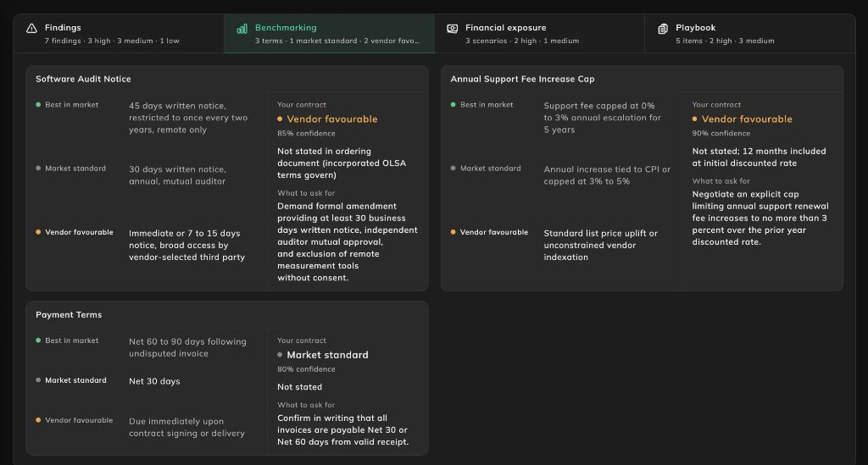Image resolution: width=868 pixels, height=465 pixels.
Task: Click "What to ask for" heading in Software Audit Notice
Action: click(x=305, y=193)
